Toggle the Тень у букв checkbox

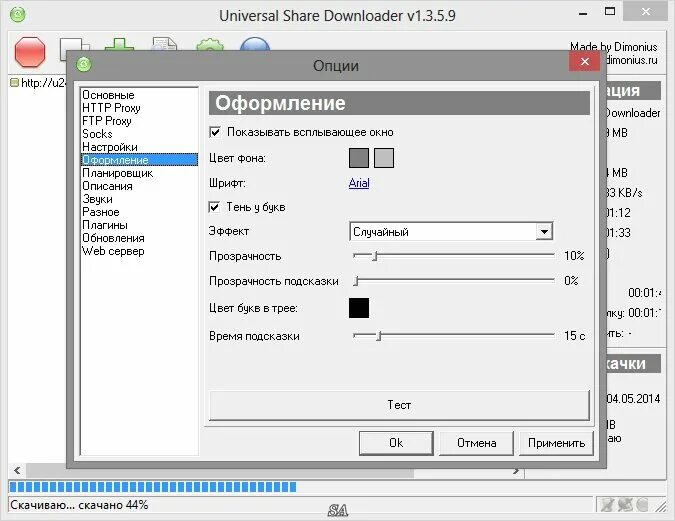214,207
